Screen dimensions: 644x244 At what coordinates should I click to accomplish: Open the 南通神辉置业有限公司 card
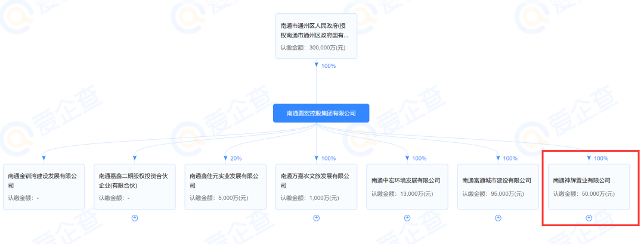click(589, 187)
